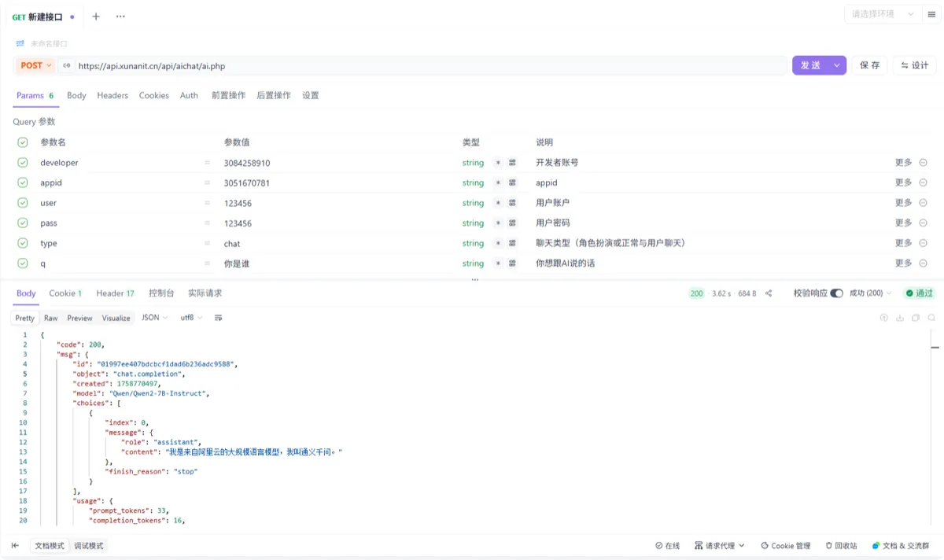Toggle the 校验响应 switch
Screen dimensions: 944x560
click(x=836, y=293)
